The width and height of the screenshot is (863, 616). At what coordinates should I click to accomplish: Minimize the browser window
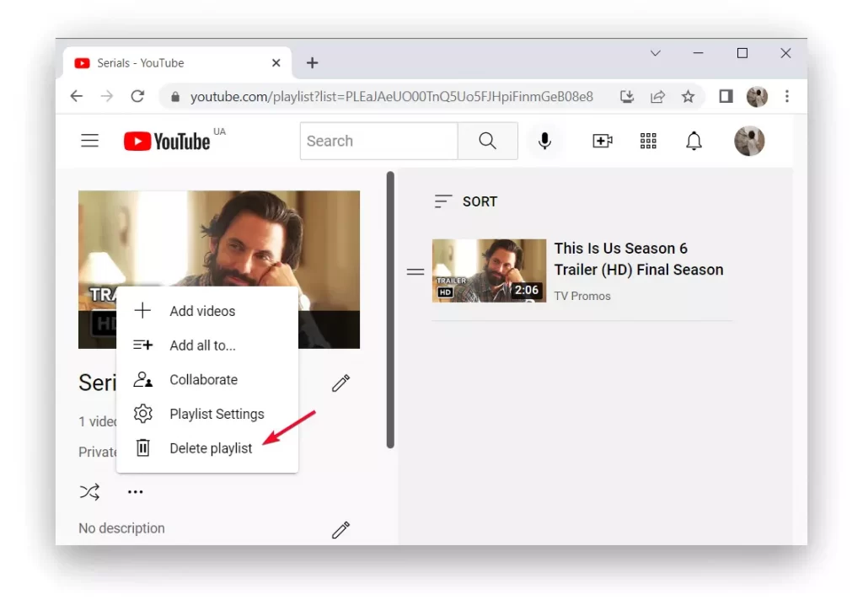pos(698,53)
